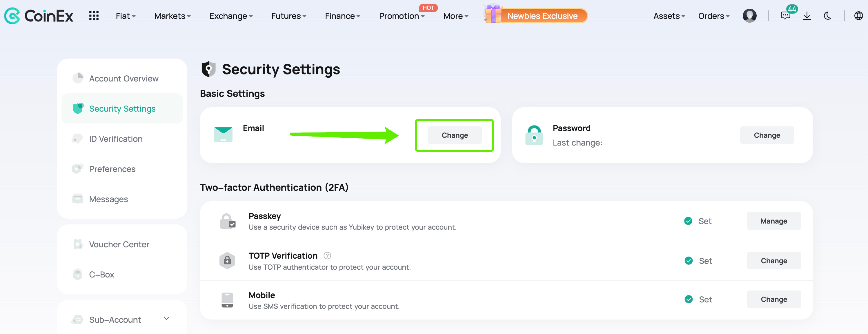Click Change button for Mobile verification
Viewport: 868px width, 334px height.
click(x=774, y=299)
